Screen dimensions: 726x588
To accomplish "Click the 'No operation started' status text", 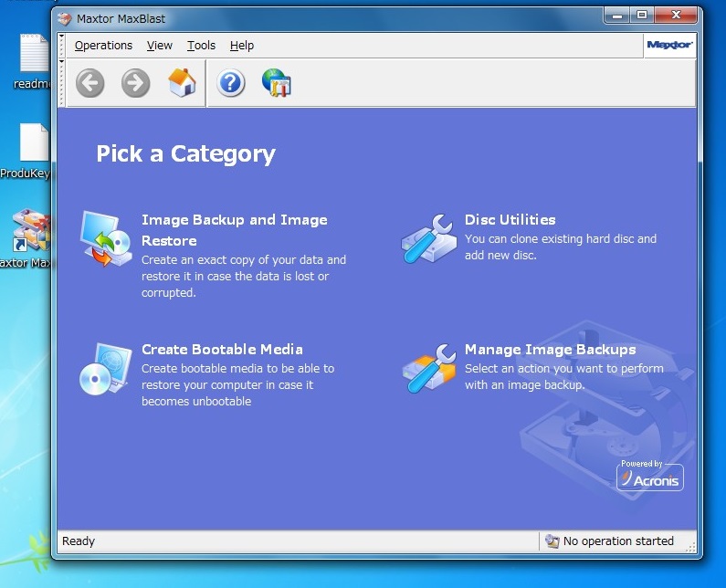I will 618,541.
